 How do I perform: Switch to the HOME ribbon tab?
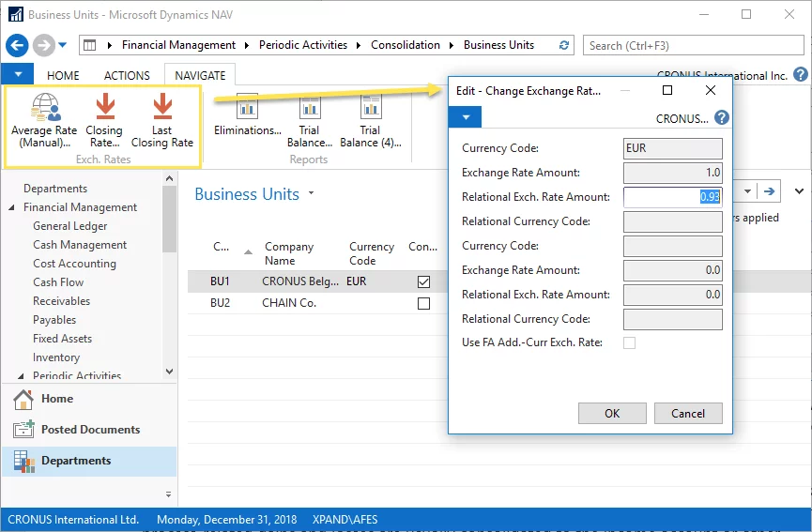click(x=64, y=76)
